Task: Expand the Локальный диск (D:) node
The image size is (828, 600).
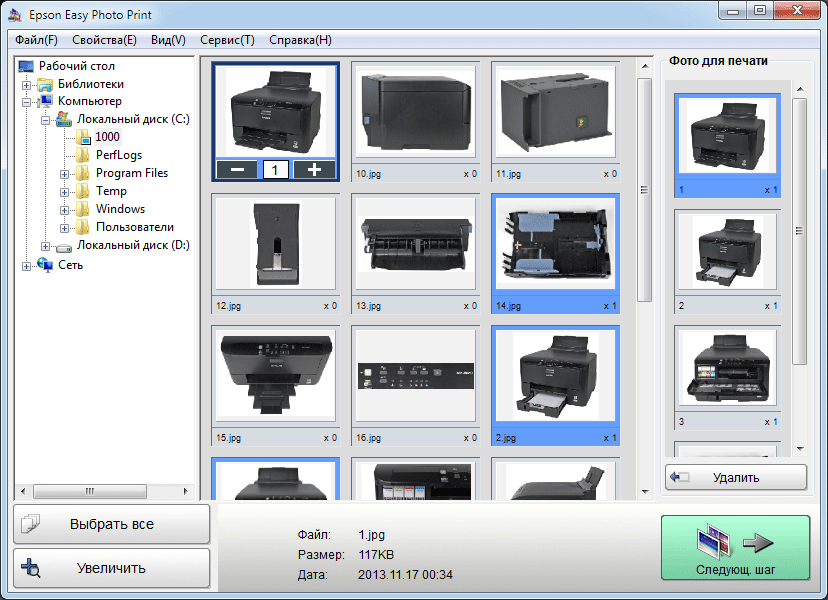Action: pyautogui.click(x=45, y=246)
